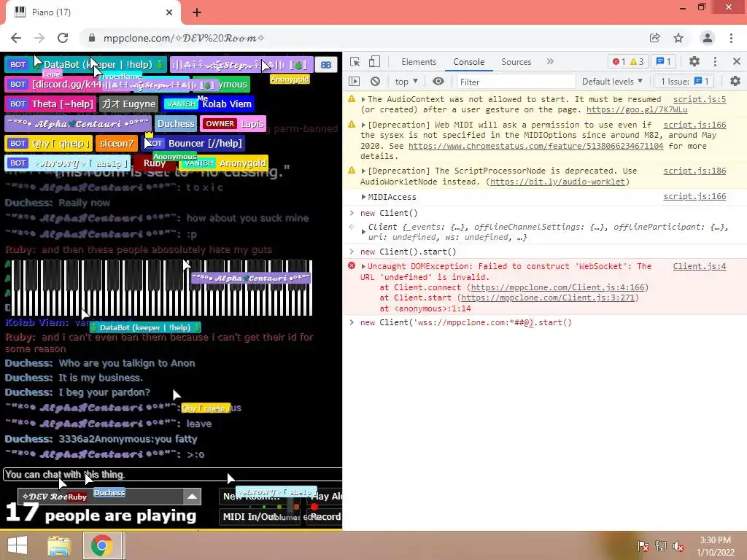Click the muted volume tray icon

click(x=678, y=546)
